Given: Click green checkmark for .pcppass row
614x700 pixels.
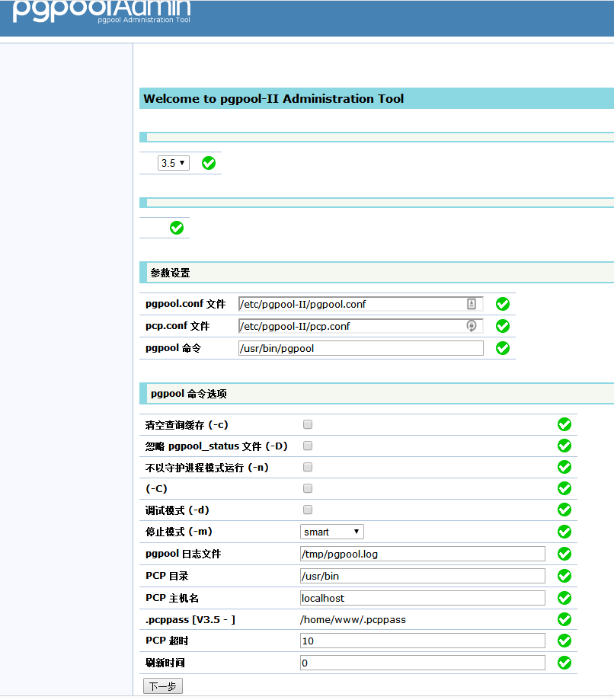Looking at the screenshot, I should pos(564,619).
